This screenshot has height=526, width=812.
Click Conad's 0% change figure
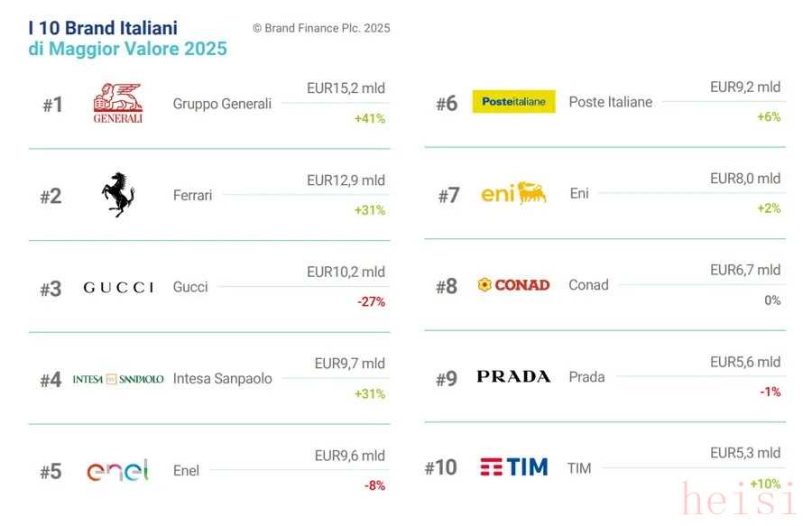772,300
